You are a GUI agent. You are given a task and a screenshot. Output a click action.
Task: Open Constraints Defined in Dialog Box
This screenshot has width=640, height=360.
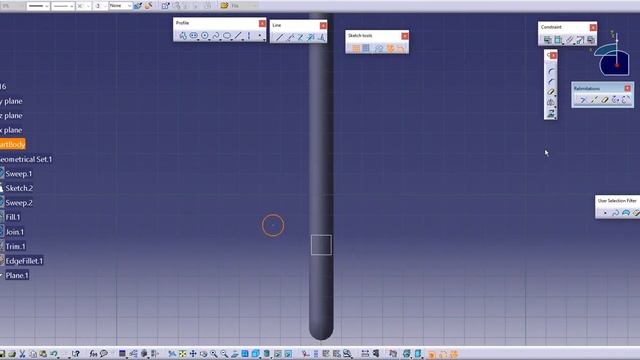tap(548, 40)
